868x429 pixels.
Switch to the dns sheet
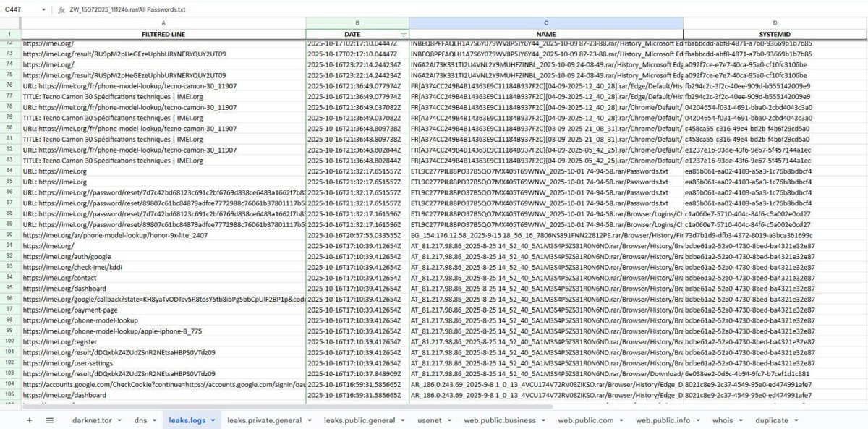(140, 420)
